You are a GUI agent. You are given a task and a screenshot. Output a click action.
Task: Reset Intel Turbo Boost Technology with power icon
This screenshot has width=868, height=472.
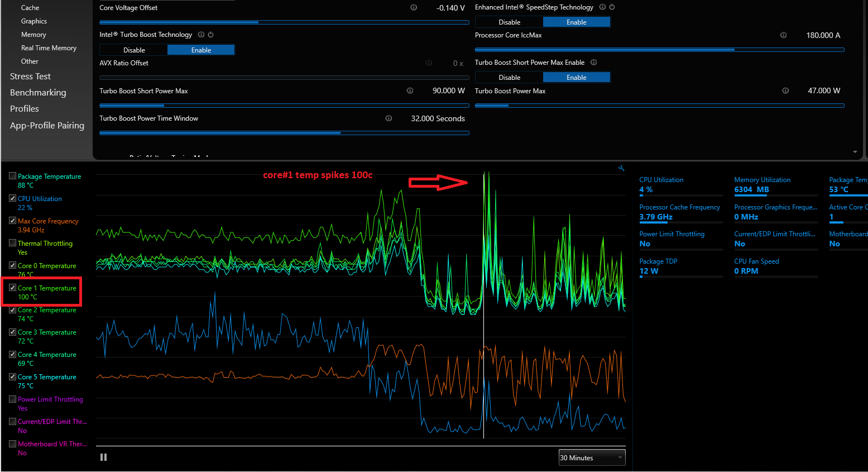point(210,34)
